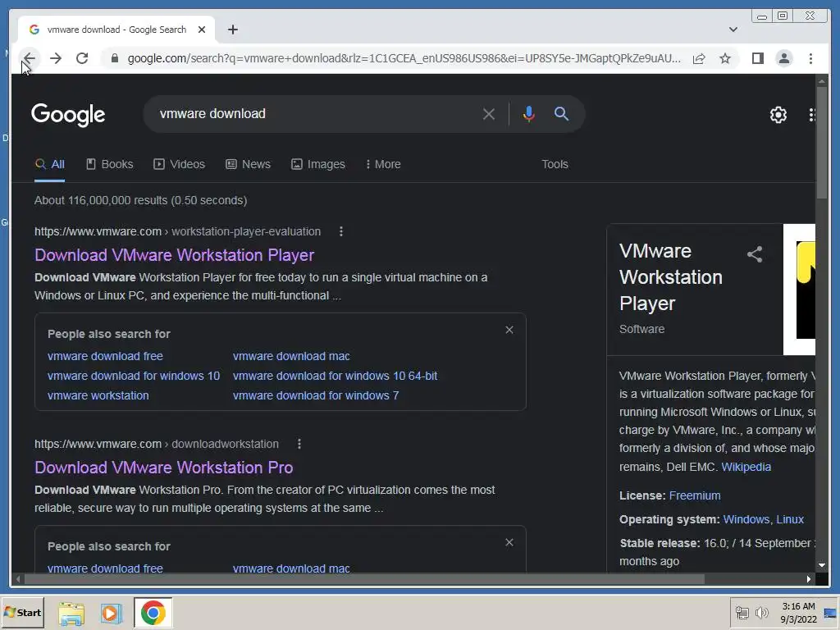Clear the search box with the X
Screen dimensions: 840x630
pos(489,114)
